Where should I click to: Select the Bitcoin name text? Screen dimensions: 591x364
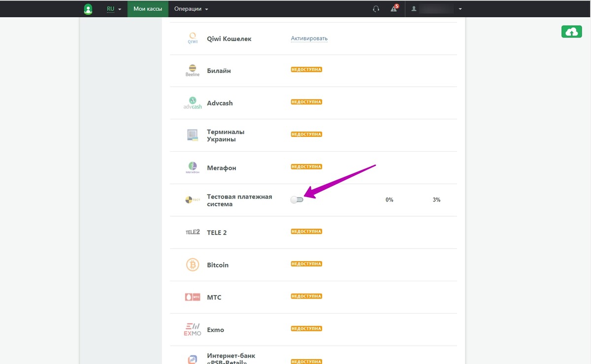218,265
